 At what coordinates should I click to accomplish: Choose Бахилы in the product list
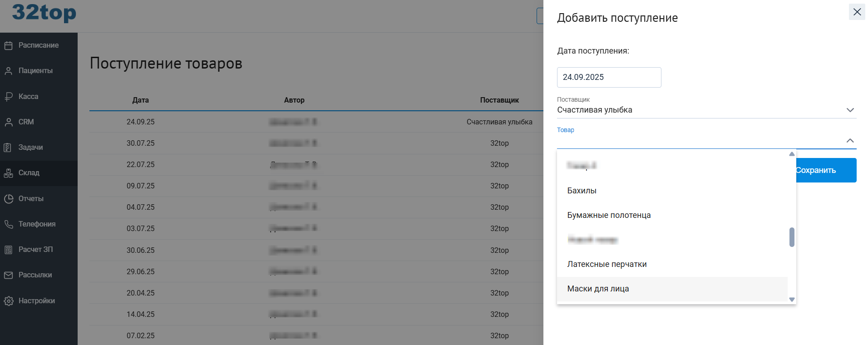(x=582, y=191)
